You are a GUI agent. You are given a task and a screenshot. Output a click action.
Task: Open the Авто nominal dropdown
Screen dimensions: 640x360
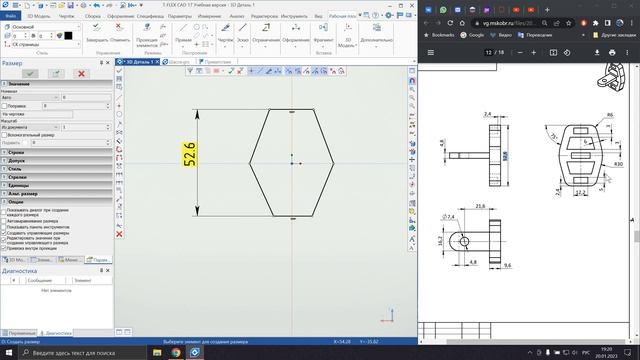pyautogui.click(x=30, y=98)
